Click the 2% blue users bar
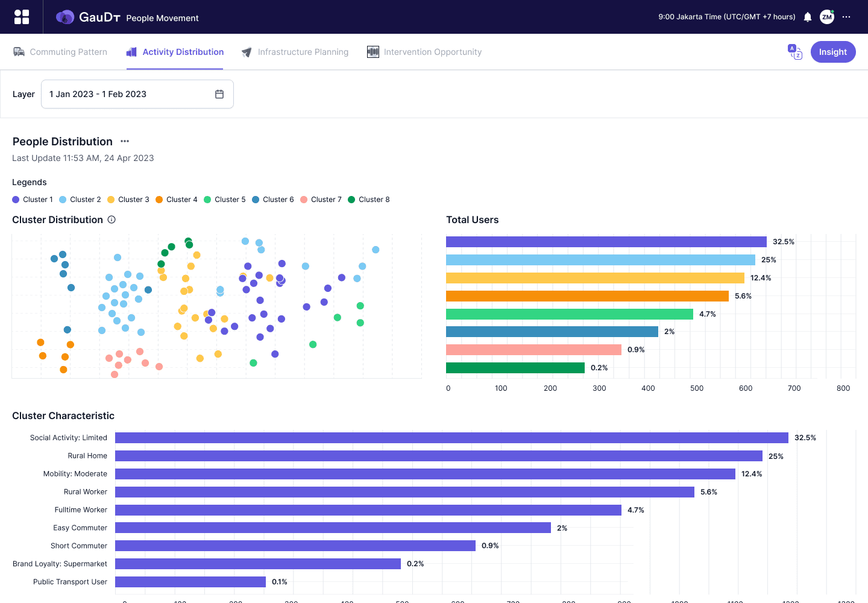The width and height of the screenshot is (868, 603). pos(552,332)
